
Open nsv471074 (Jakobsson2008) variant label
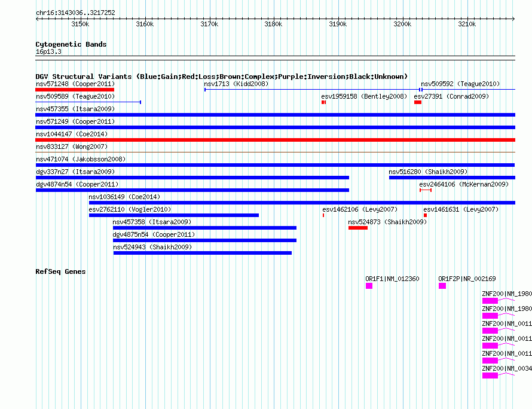tap(81, 159)
